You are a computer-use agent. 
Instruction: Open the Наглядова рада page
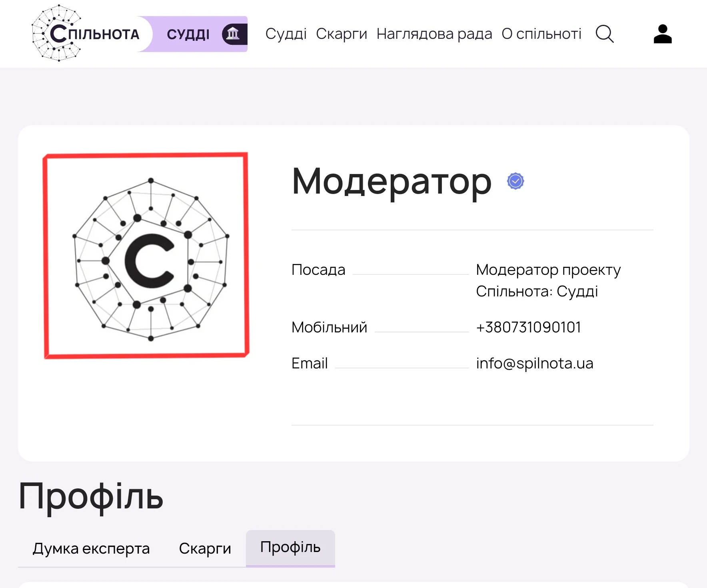click(x=434, y=34)
